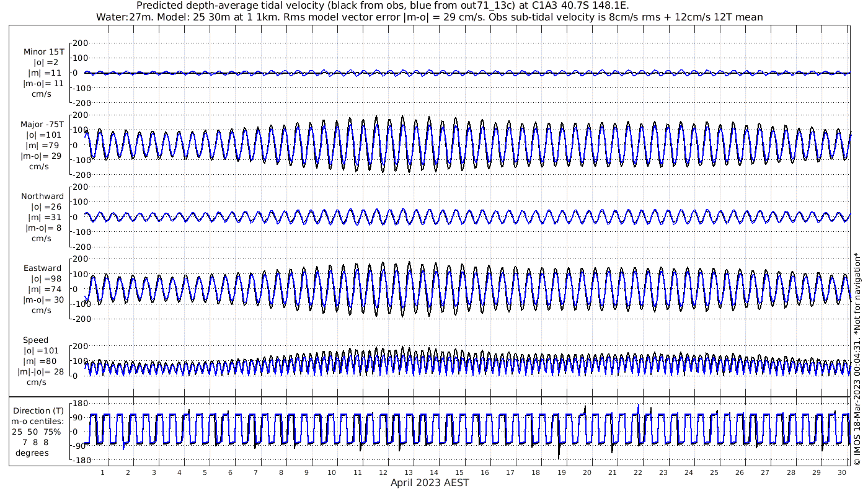Click the '200' tick on the Speed axis
Screen dimensions: 868x496
coord(81,346)
